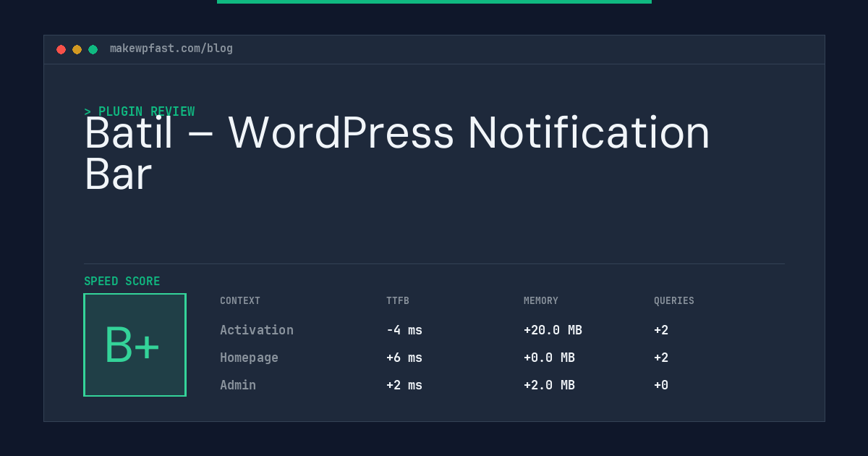The height and width of the screenshot is (456, 868).
Task: Select the Admin row label
Action: coord(238,385)
